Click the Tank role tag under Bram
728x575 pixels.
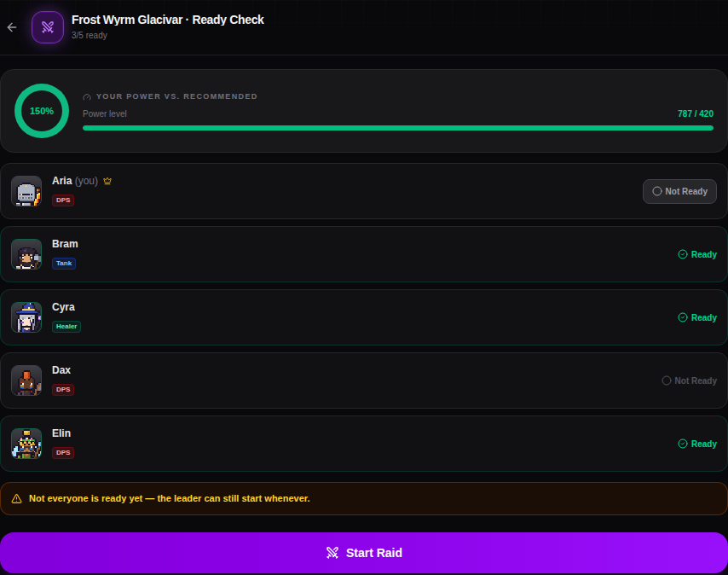pos(64,264)
